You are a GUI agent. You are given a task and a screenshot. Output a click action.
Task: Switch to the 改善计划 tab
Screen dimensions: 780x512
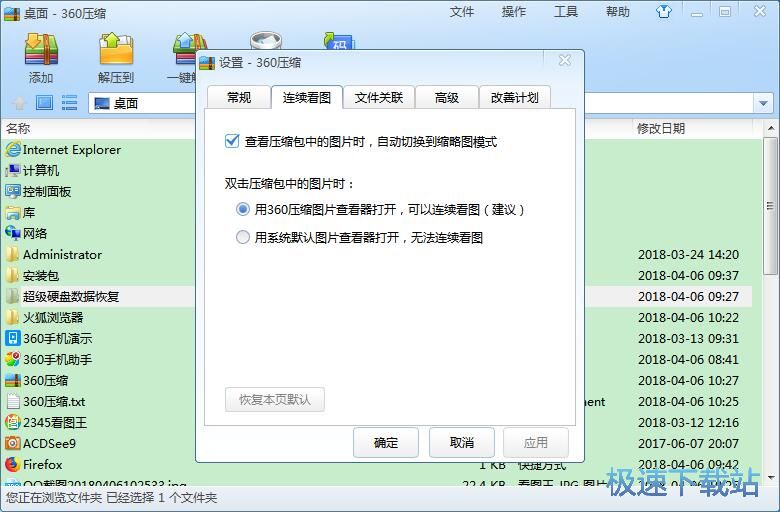click(x=515, y=98)
